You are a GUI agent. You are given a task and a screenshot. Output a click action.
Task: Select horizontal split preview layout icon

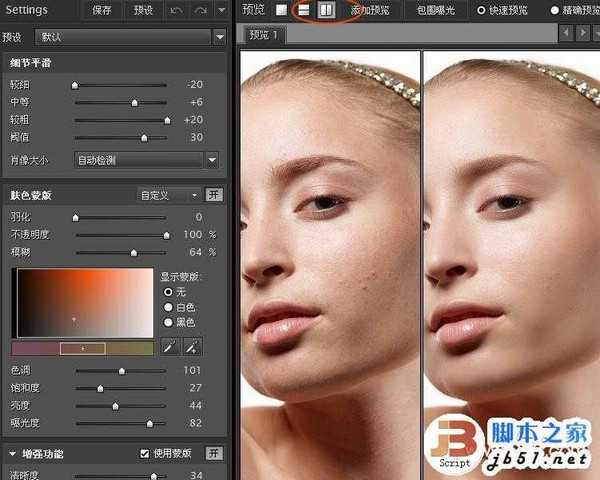[304, 10]
